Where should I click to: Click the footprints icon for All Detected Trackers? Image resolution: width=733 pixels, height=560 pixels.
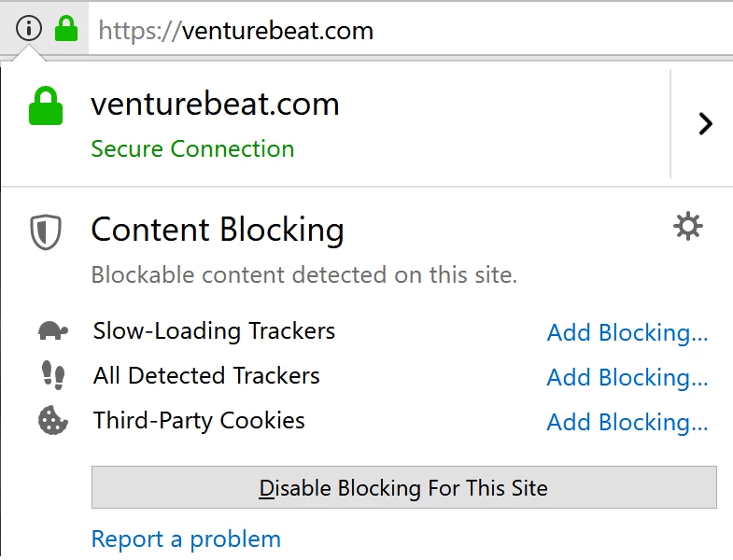(53, 375)
